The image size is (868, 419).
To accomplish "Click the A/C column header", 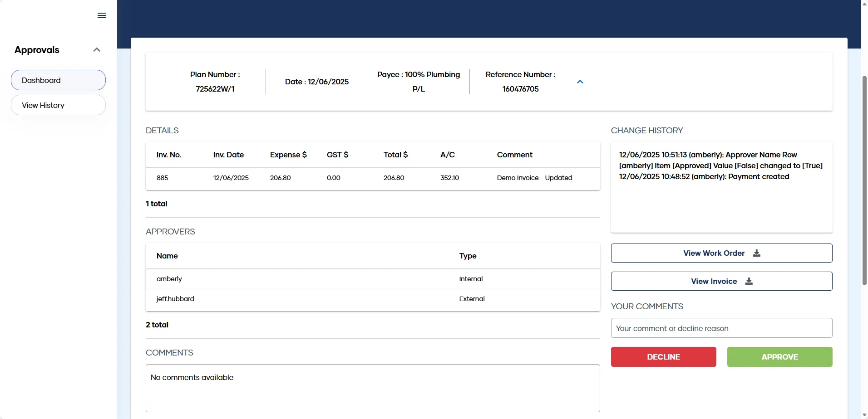I will [447, 155].
